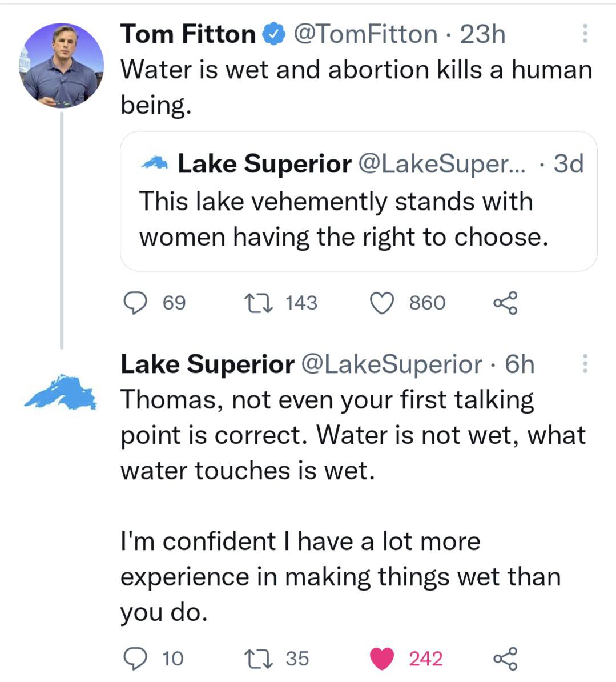The width and height of the screenshot is (616, 682).
Task: Click the 6h timestamp on Lake Superior's reply
Action: point(520,364)
